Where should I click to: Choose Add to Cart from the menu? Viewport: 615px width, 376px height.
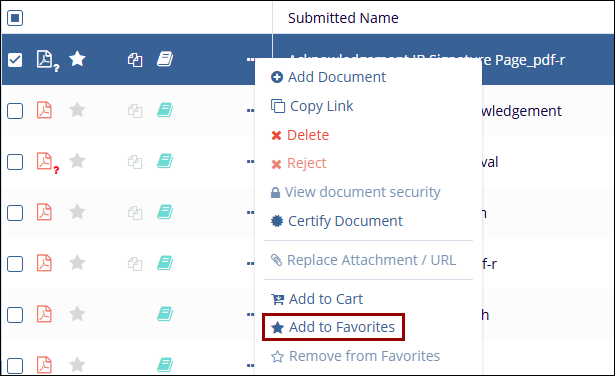317,299
